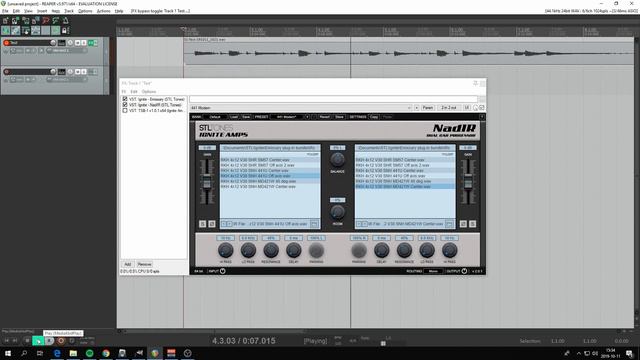Click the New Project toolbar icon

(x=5, y=20)
